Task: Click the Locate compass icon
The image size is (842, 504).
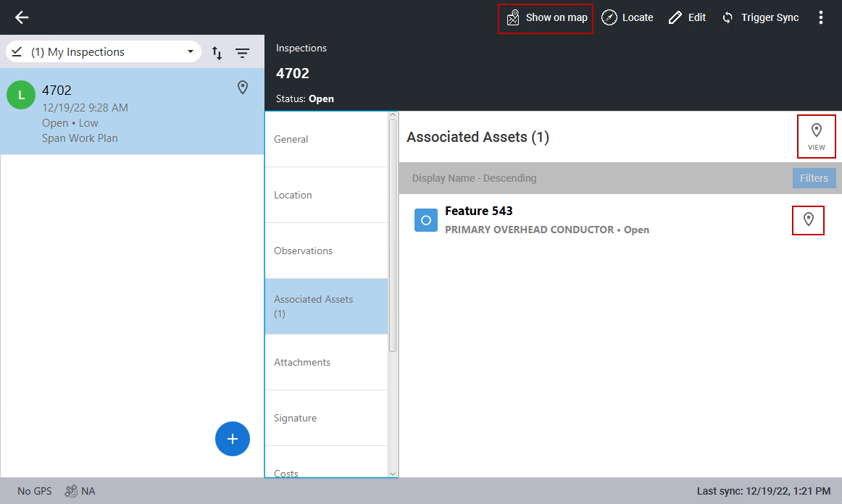Action: tap(609, 17)
